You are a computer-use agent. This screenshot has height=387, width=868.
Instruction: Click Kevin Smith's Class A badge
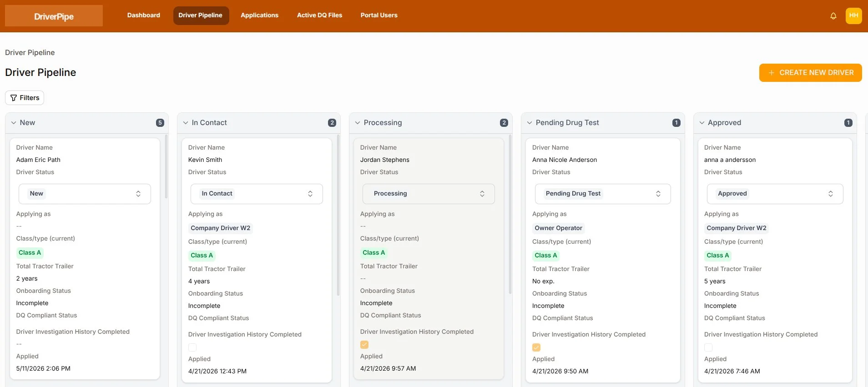pos(202,256)
